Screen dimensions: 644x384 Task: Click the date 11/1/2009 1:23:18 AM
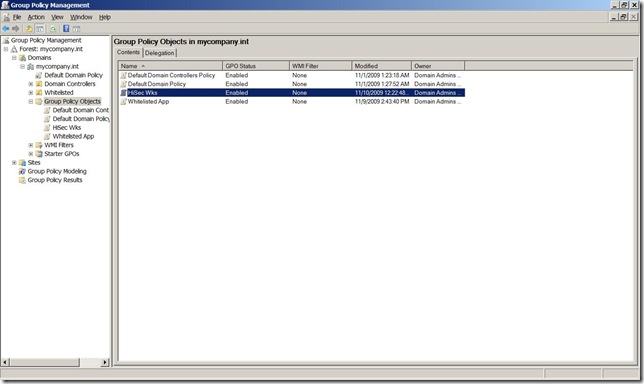[382, 75]
